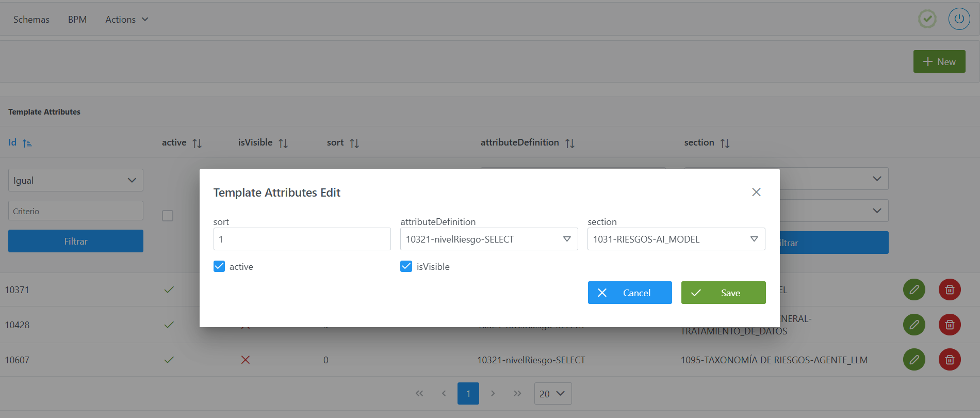Edit row 10371 with pencil icon

913,290
